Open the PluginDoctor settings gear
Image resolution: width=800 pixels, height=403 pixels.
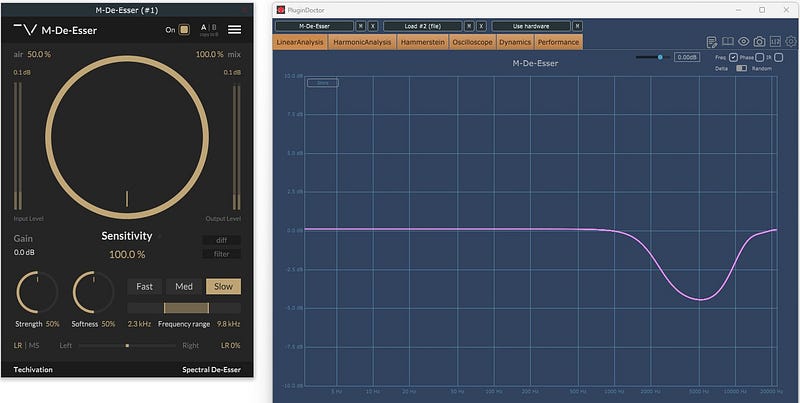tap(791, 42)
